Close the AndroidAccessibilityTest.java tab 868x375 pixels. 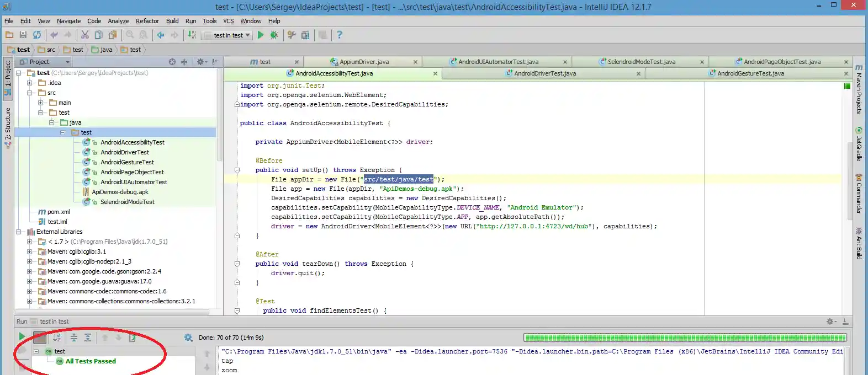click(x=435, y=73)
